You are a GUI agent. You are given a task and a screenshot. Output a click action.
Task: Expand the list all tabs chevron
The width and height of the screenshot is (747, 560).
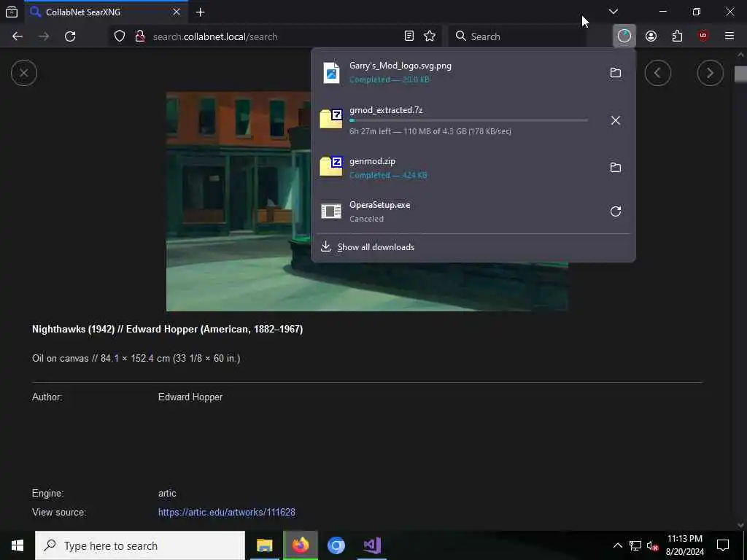pyautogui.click(x=613, y=12)
